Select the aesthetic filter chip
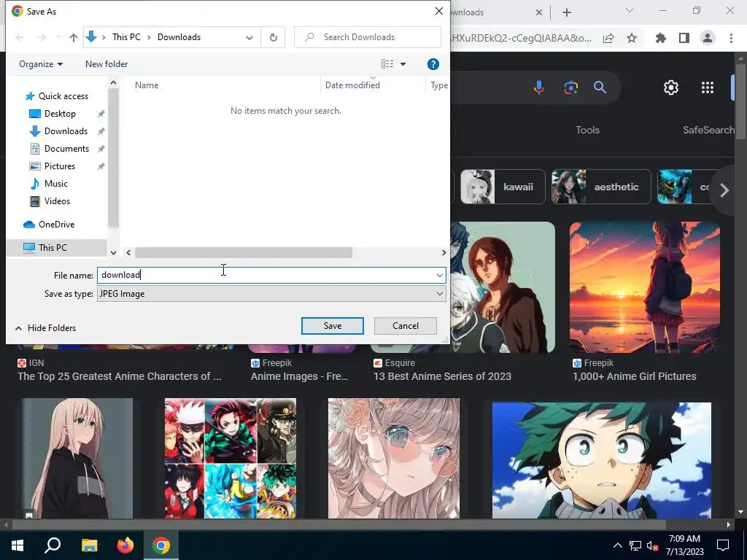Viewport: 747px width, 560px height. point(601,187)
